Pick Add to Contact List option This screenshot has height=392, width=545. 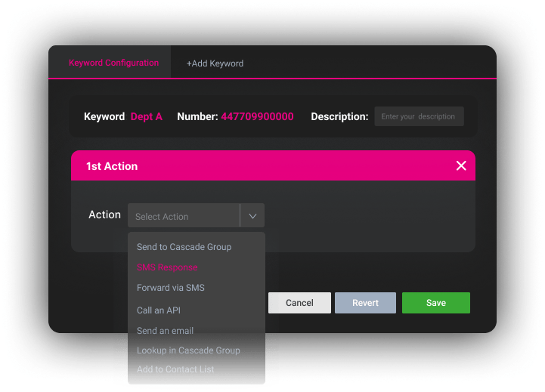175,369
